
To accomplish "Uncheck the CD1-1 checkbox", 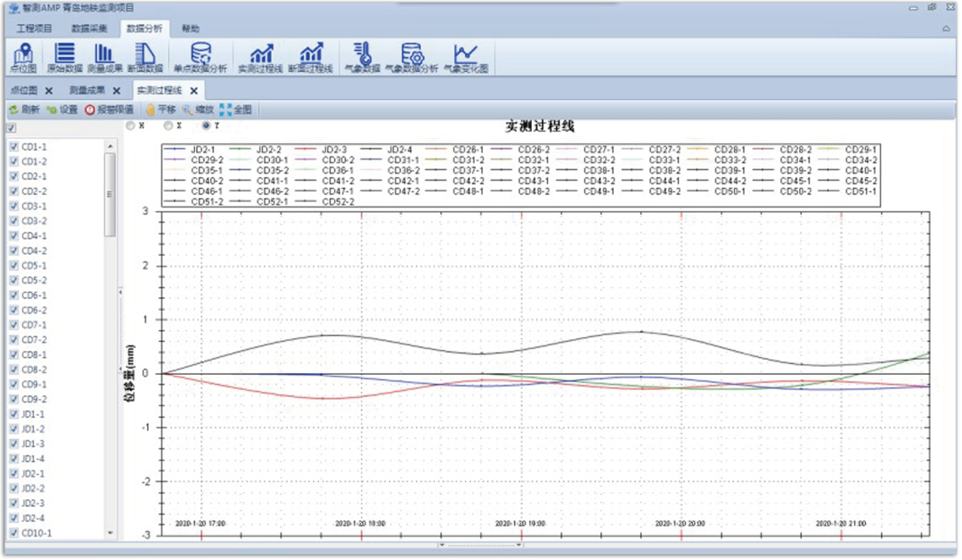I will 13,147.
